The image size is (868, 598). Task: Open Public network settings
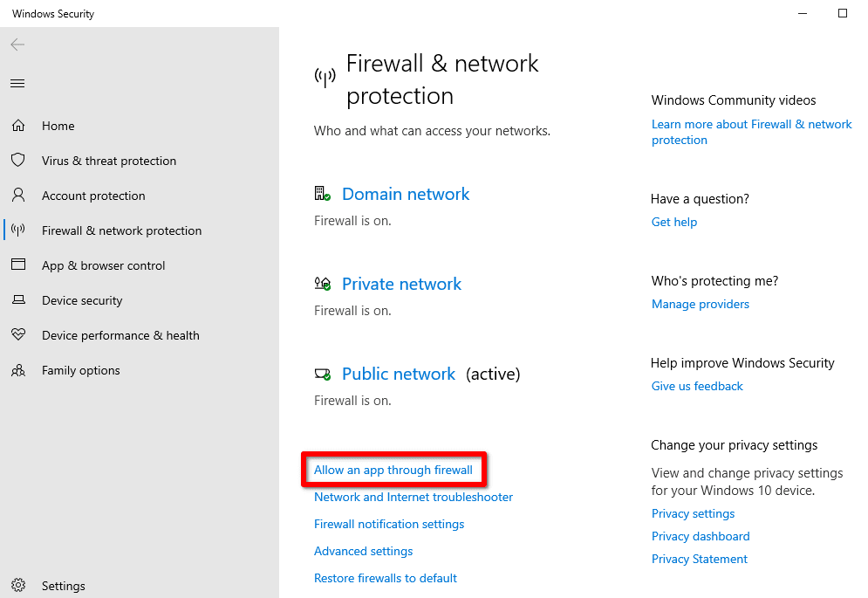tap(399, 374)
